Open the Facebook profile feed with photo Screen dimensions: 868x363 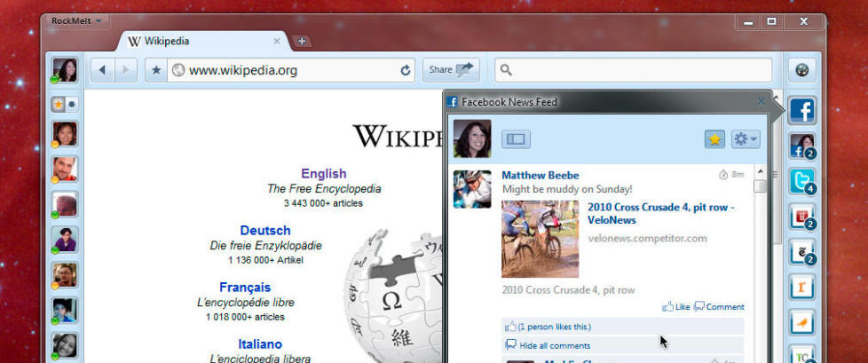click(x=801, y=146)
